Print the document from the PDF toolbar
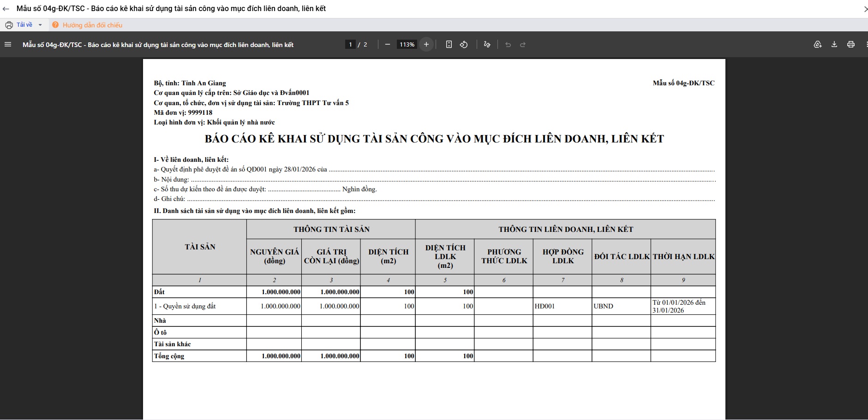 click(x=850, y=45)
